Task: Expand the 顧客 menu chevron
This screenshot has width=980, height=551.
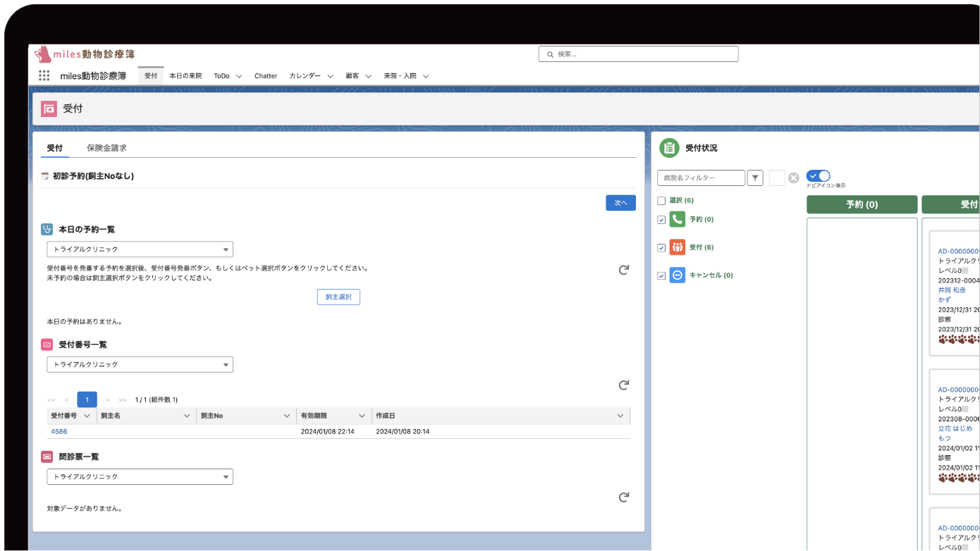Action: tap(368, 76)
